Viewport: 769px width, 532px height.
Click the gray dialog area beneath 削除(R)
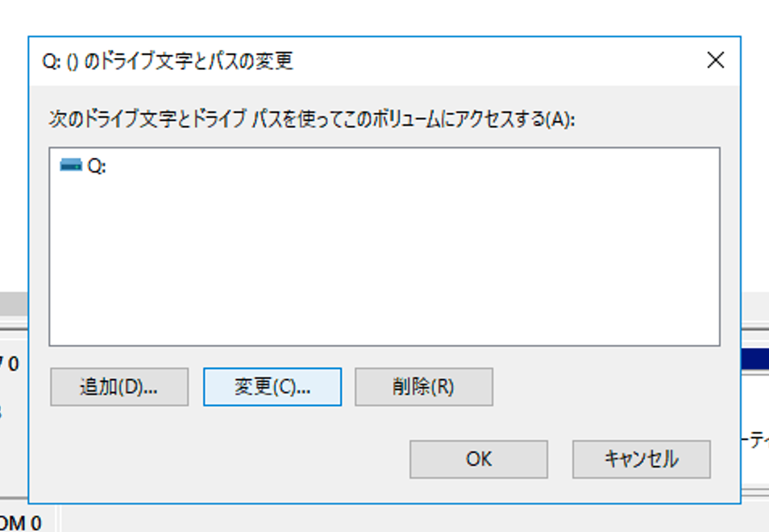[x=424, y=422]
